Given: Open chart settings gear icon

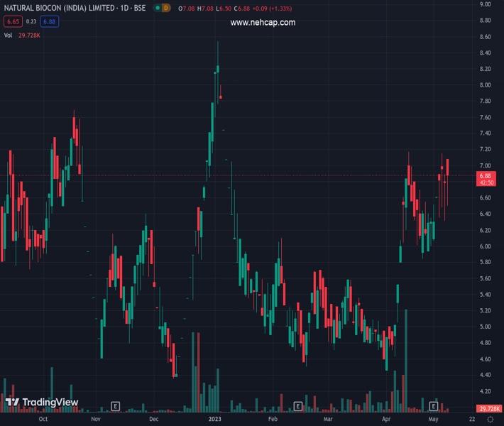Looking at the screenshot, I should (x=489, y=420).
